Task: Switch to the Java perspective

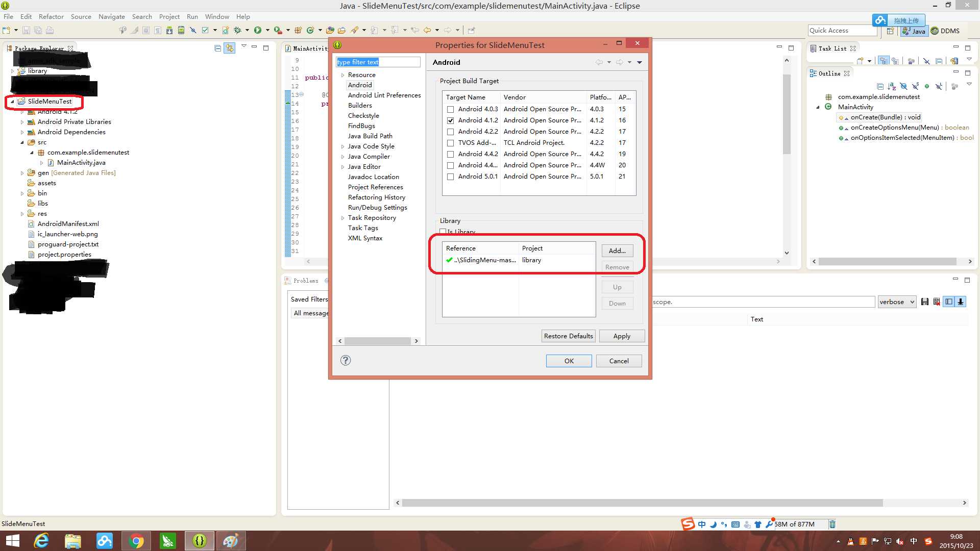Action: [x=914, y=31]
